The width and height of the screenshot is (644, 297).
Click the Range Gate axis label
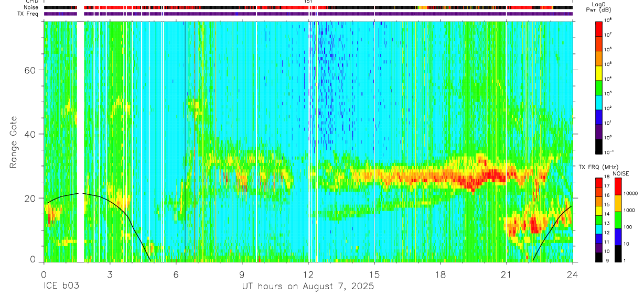tap(14, 141)
